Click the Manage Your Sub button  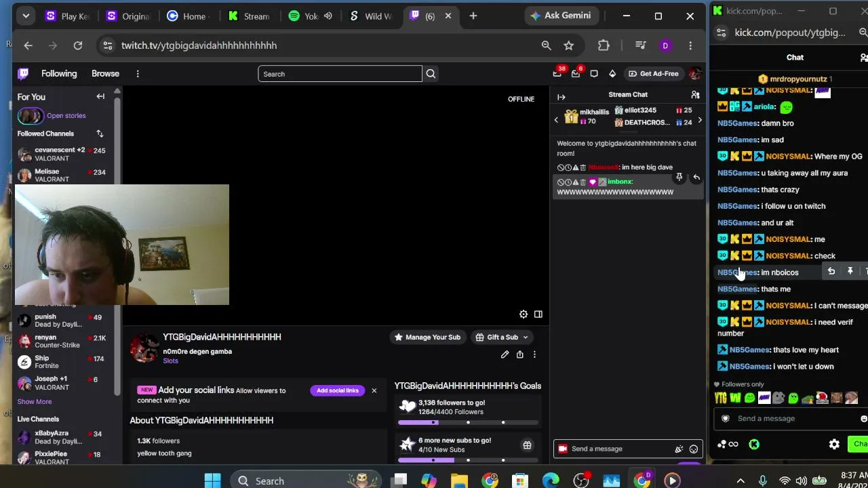pos(428,338)
